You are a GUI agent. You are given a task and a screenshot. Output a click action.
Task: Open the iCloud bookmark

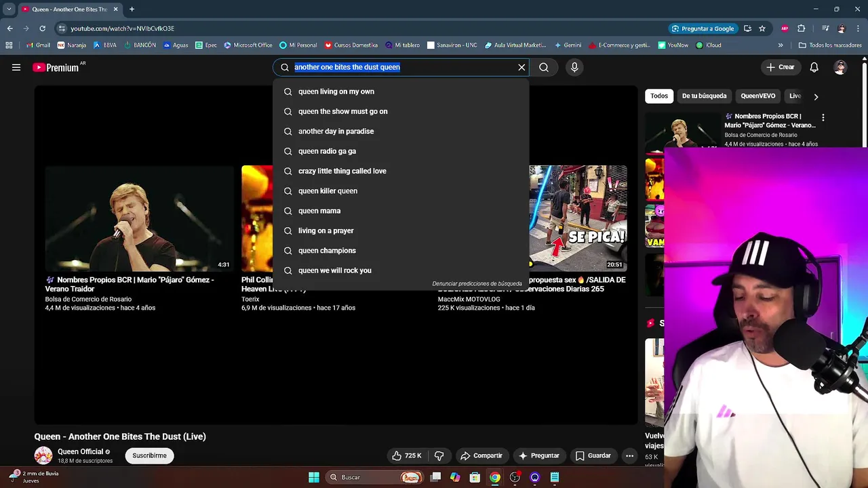tap(709, 45)
